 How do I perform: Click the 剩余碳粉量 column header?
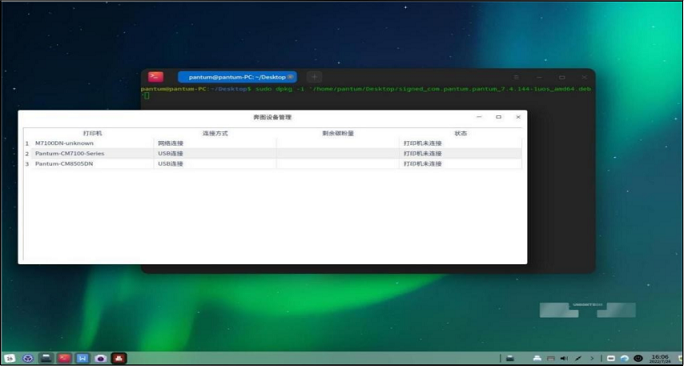pyautogui.click(x=338, y=133)
